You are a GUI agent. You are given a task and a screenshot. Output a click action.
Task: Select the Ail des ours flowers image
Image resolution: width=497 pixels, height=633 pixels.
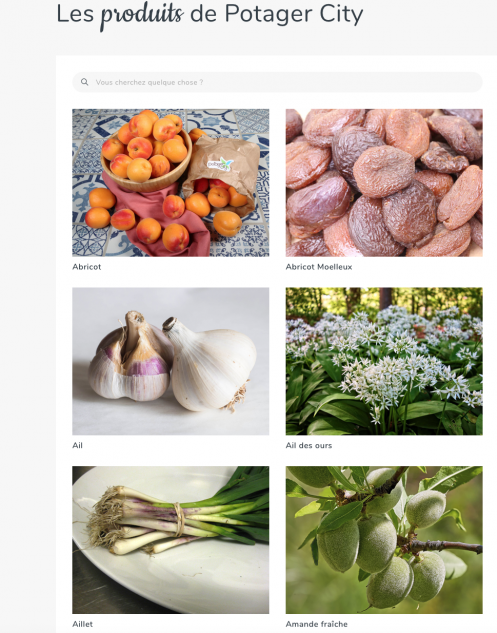[384, 361]
